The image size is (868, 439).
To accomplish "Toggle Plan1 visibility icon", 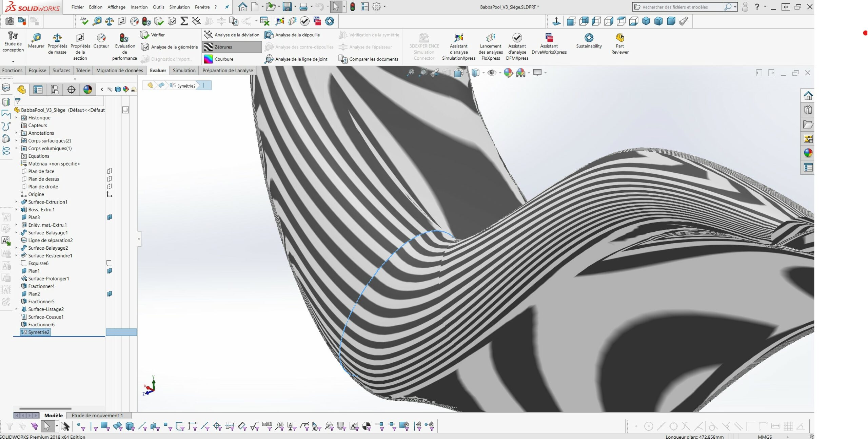I will click(110, 271).
